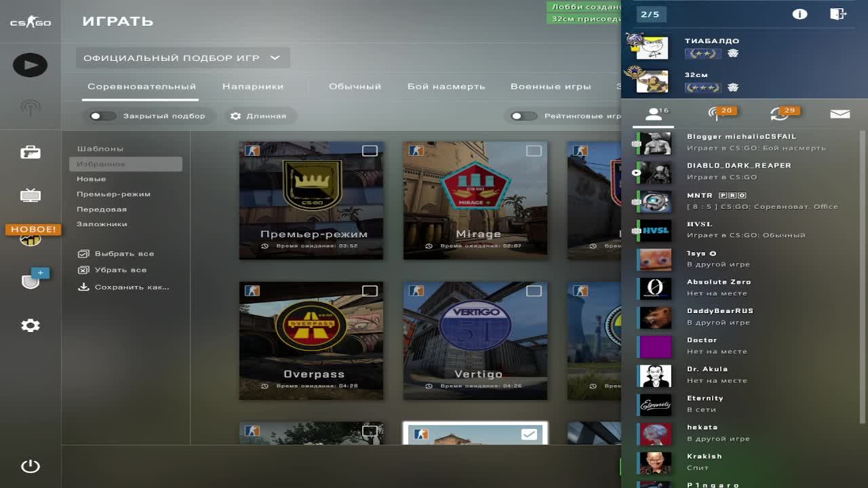Switch to Напарники tab
Image resolution: width=868 pixels, height=488 pixels.
coord(253,86)
